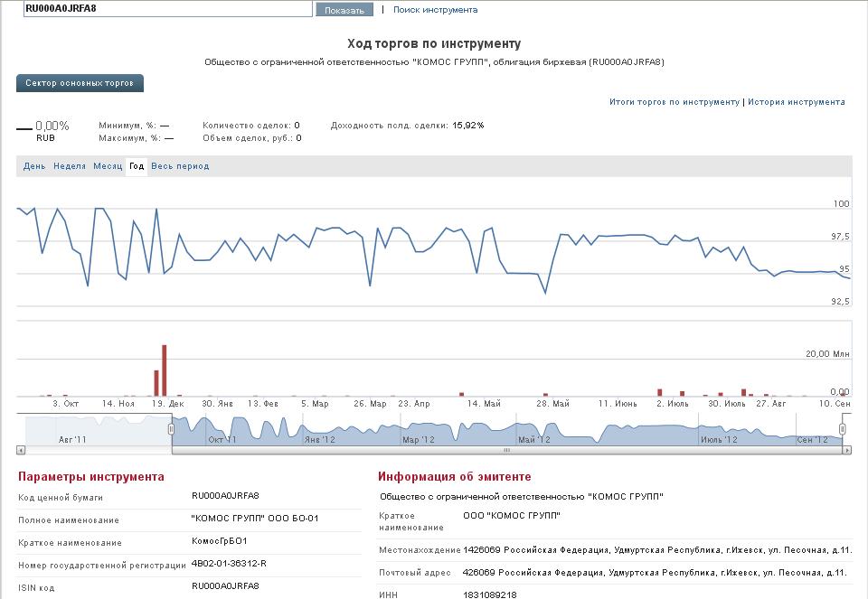Open Поиск инструмента link
This screenshot has width=868, height=599.
(435, 9)
